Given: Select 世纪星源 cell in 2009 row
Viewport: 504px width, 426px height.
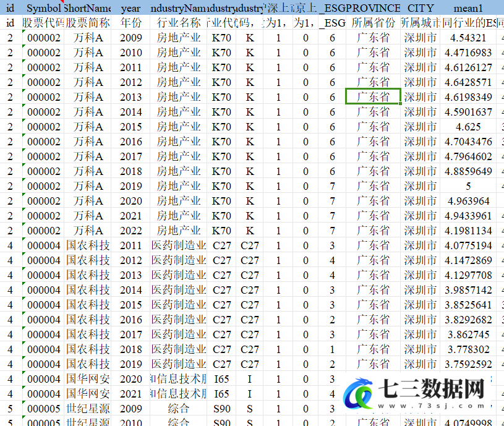Looking at the screenshot, I should tap(87, 409).
